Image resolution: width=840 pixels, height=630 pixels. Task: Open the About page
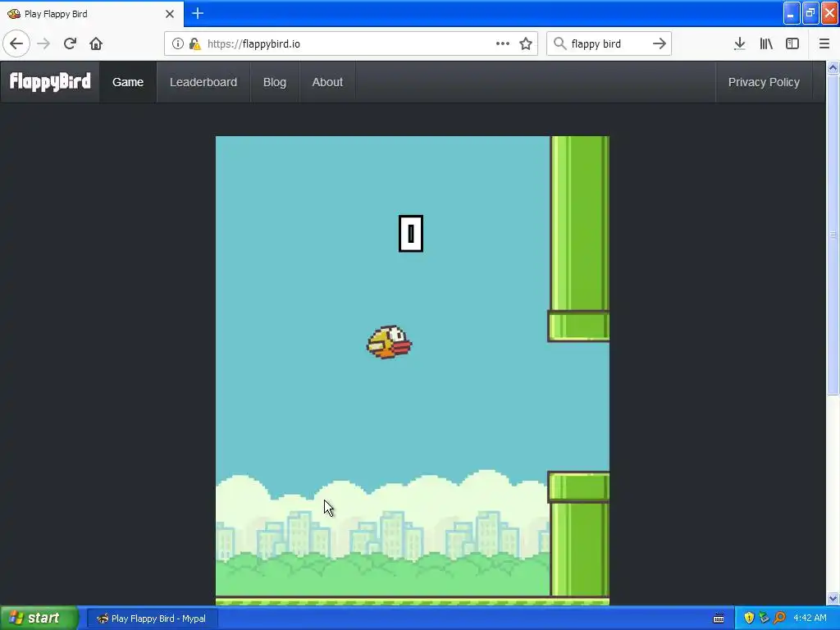[327, 82]
